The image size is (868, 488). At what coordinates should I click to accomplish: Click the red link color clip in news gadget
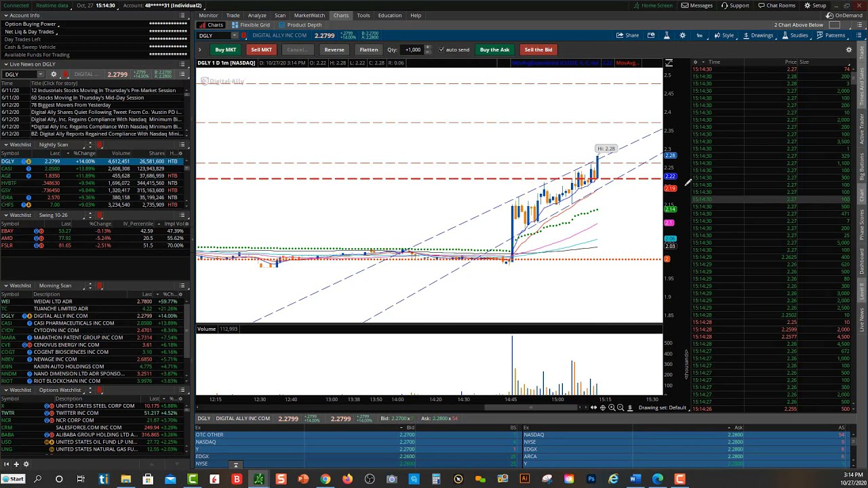tap(65, 74)
